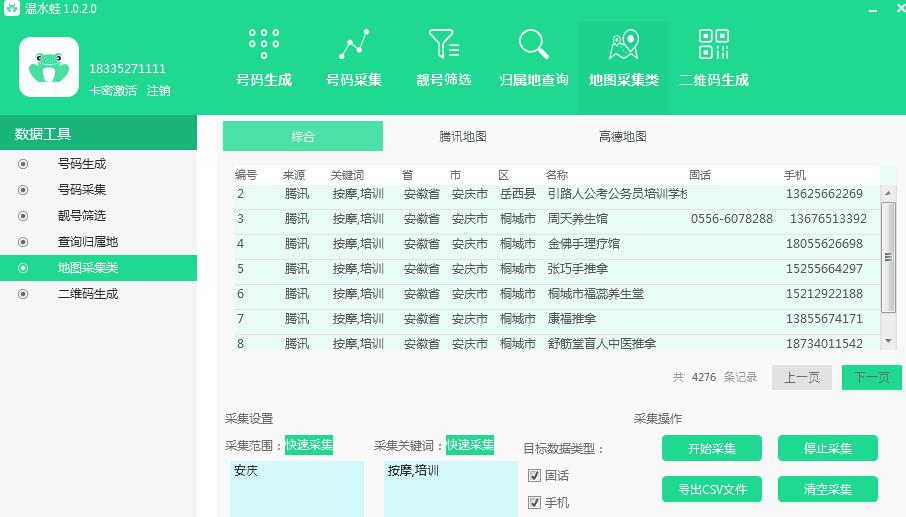The image size is (906, 517).
Task: Click the table scrollbar down arrow
Action: tap(888, 341)
